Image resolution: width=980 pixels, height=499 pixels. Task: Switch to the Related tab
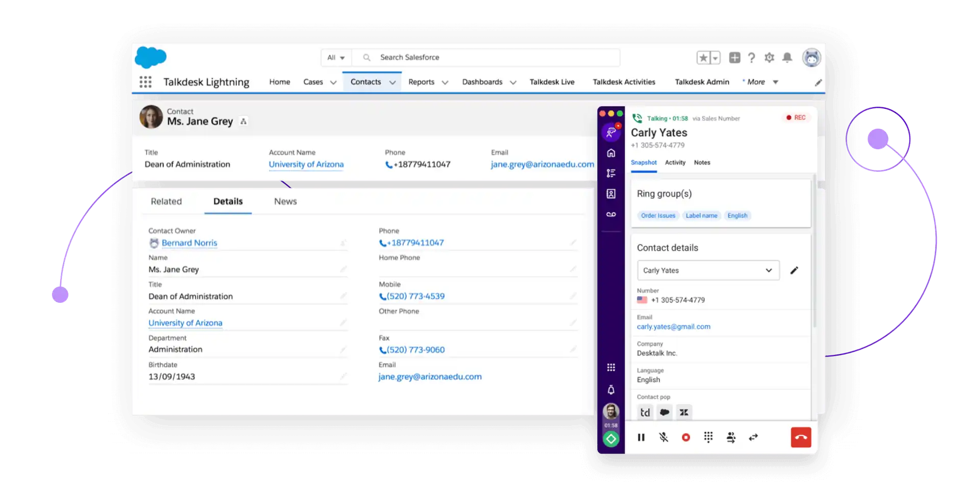pos(166,201)
